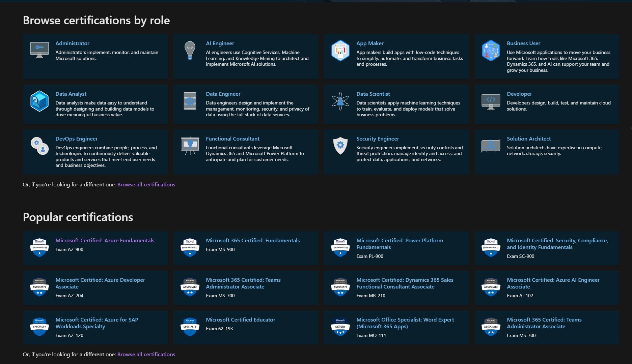The image size is (632, 364).
Task: Open Dynamics 365 Sales Functional Consultant link
Action: 405,283
